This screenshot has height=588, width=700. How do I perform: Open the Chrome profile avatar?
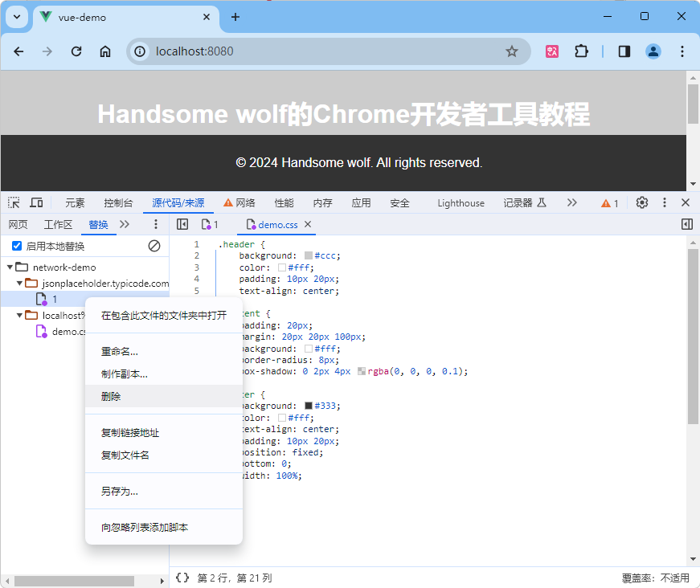[x=653, y=51]
